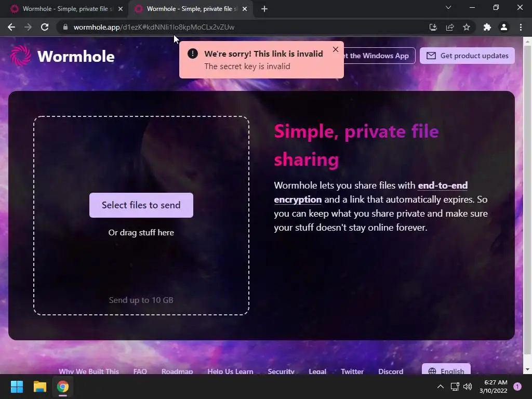Open Chrome three-dot menu
Screen dimensions: 532x399
tap(521, 27)
